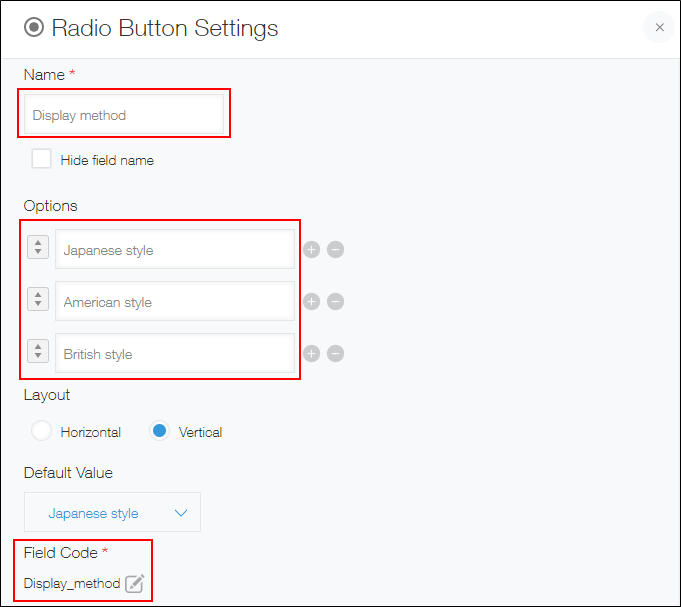Viewport: 681px width, 607px height.
Task: Add an option after Japanese style
Action: click(311, 249)
